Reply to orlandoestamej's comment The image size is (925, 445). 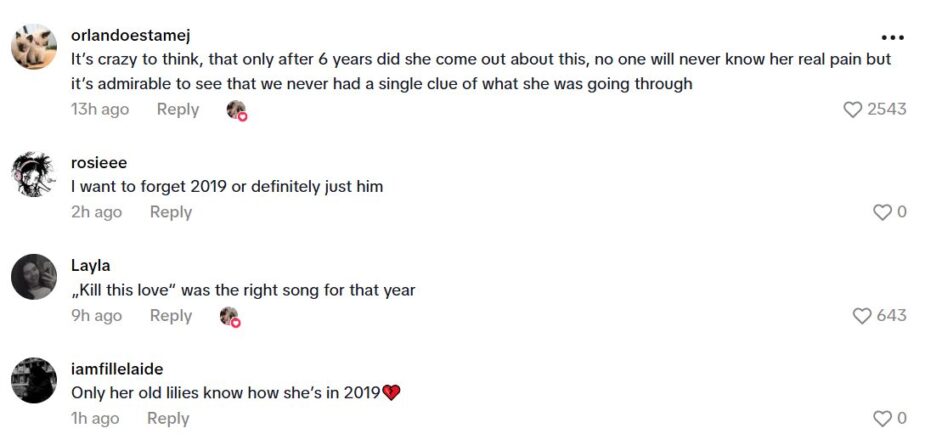(178, 109)
